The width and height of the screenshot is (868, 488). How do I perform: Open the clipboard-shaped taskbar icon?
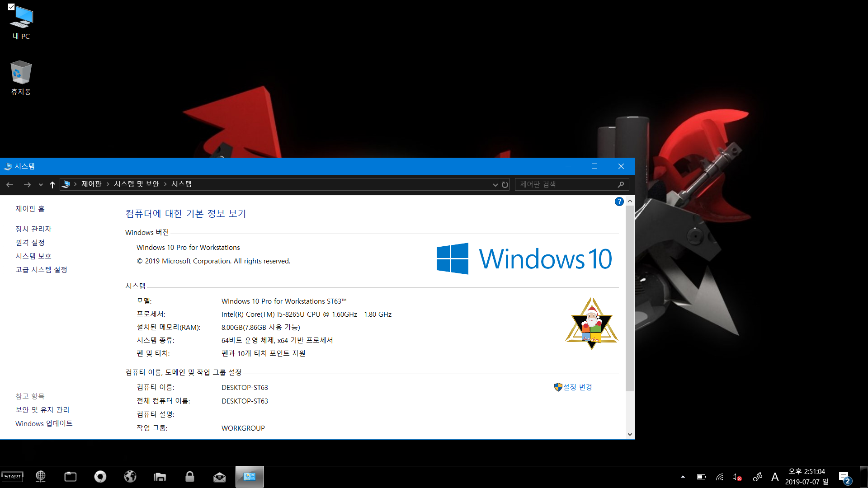71,477
